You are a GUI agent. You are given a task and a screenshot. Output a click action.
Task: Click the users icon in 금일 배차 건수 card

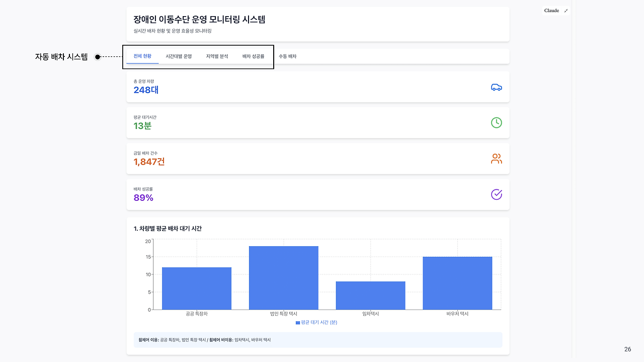point(496,159)
